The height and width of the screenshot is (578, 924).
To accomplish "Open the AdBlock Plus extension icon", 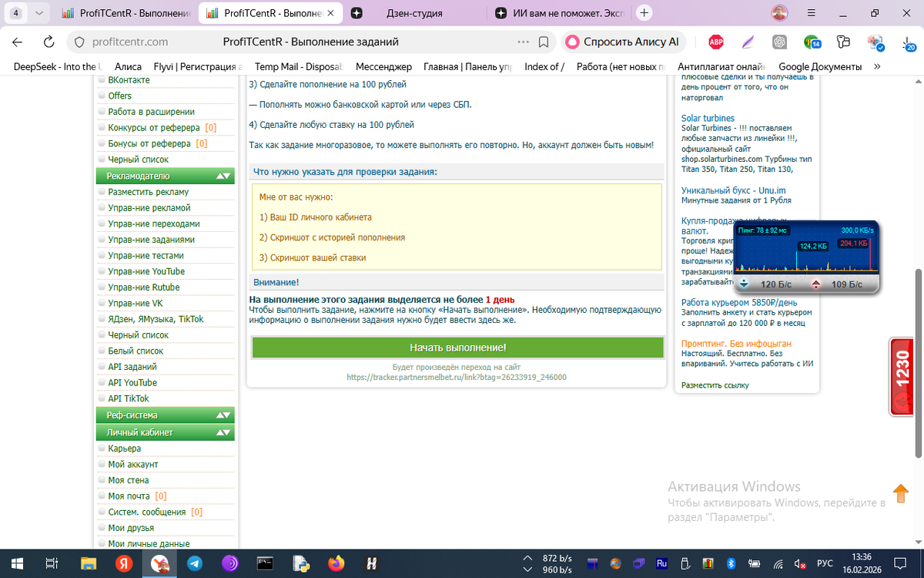I will 716,42.
